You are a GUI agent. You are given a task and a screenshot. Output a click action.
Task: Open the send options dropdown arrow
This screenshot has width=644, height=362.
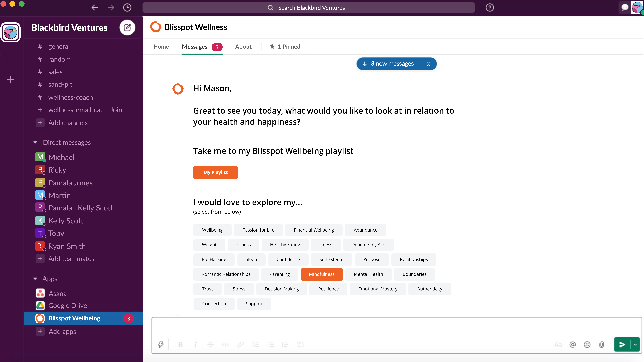[x=635, y=344]
